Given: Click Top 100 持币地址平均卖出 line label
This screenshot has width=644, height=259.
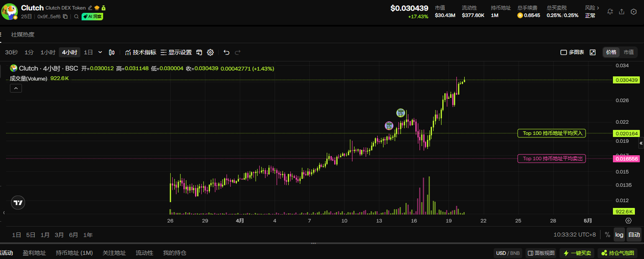Looking at the screenshot, I should point(553,159).
